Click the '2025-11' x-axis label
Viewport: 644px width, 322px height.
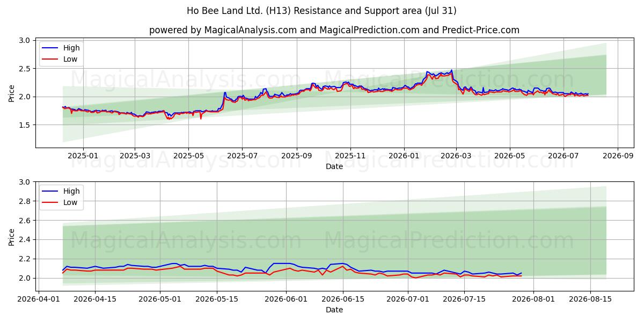(350, 156)
